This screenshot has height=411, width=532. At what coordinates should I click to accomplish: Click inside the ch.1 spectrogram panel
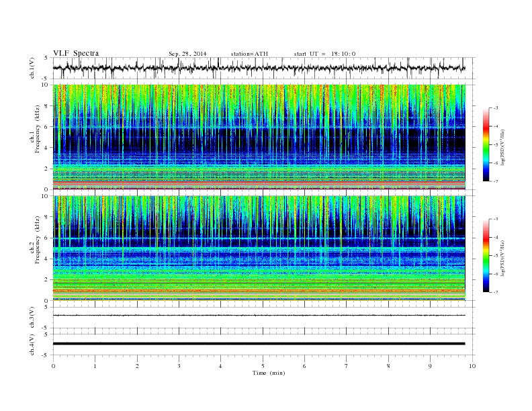pyautogui.click(x=259, y=136)
